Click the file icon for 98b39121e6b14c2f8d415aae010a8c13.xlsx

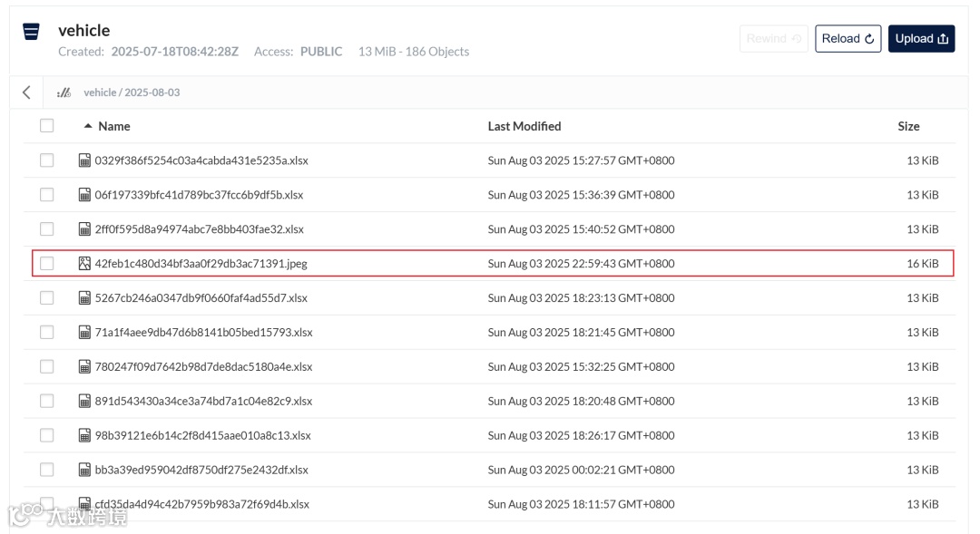coord(84,435)
